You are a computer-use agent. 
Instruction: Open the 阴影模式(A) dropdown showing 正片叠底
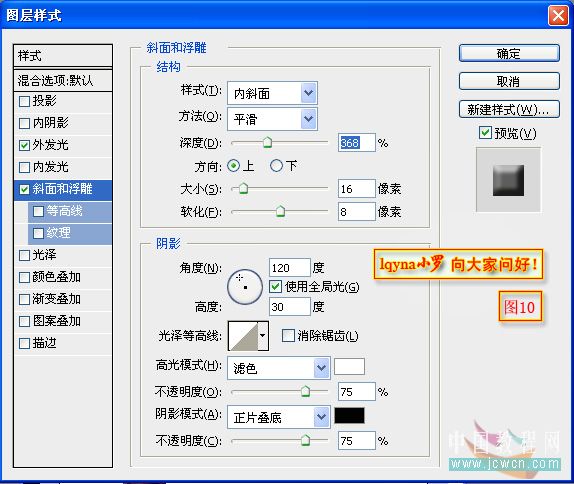coord(279,417)
